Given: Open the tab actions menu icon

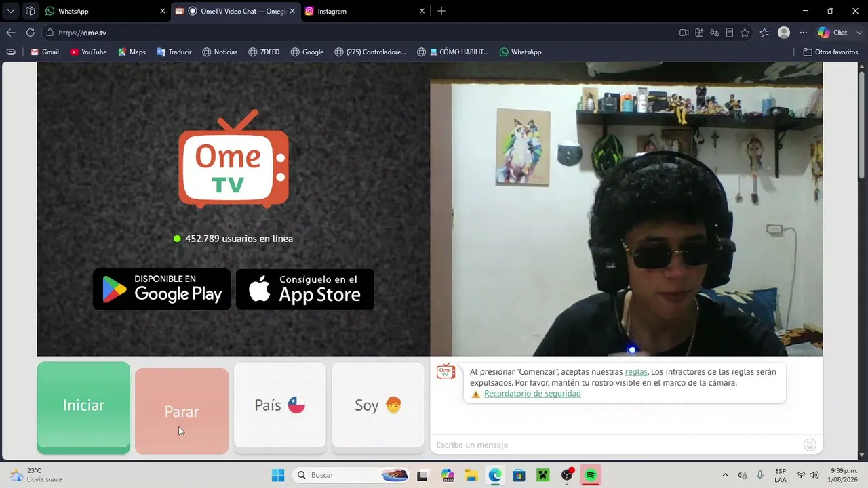Looking at the screenshot, I should (x=31, y=11).
